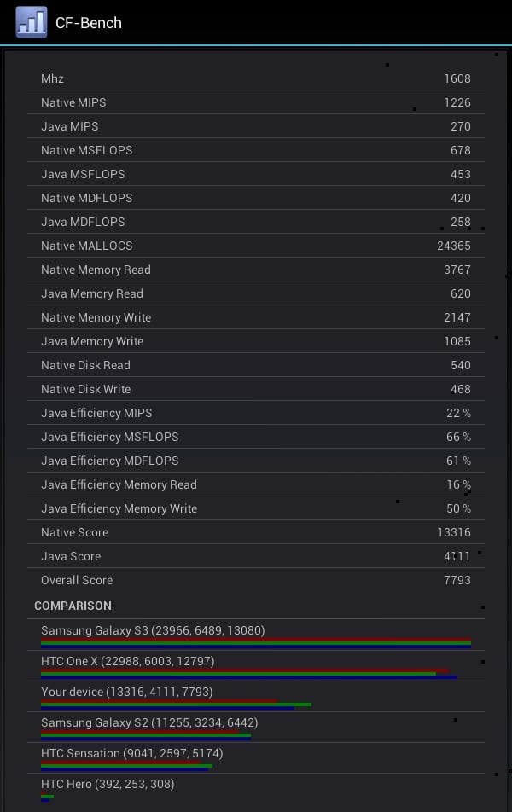This screenshot has height=812, width=512.
Task: Tap the CF-Bench title text
Action: [89, 23]
